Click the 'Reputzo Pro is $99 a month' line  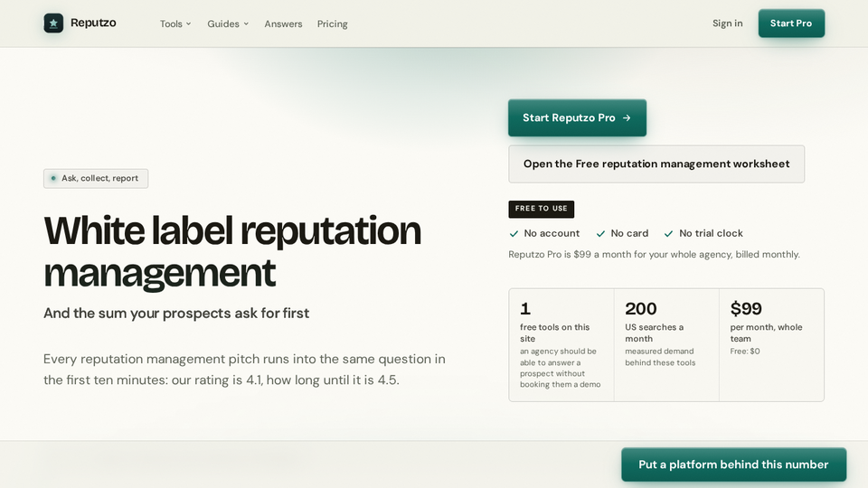pyautogui.click(x=654, y=255)
